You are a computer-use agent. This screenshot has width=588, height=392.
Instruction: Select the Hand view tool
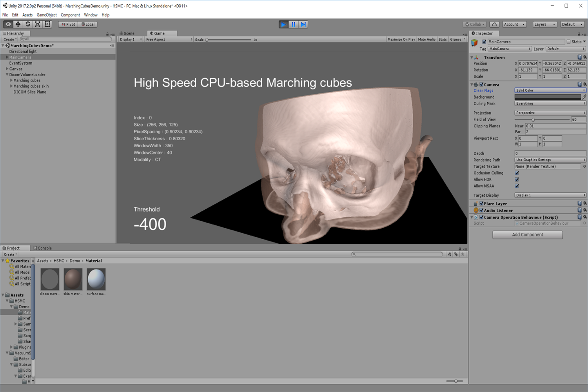pos(8,24)
